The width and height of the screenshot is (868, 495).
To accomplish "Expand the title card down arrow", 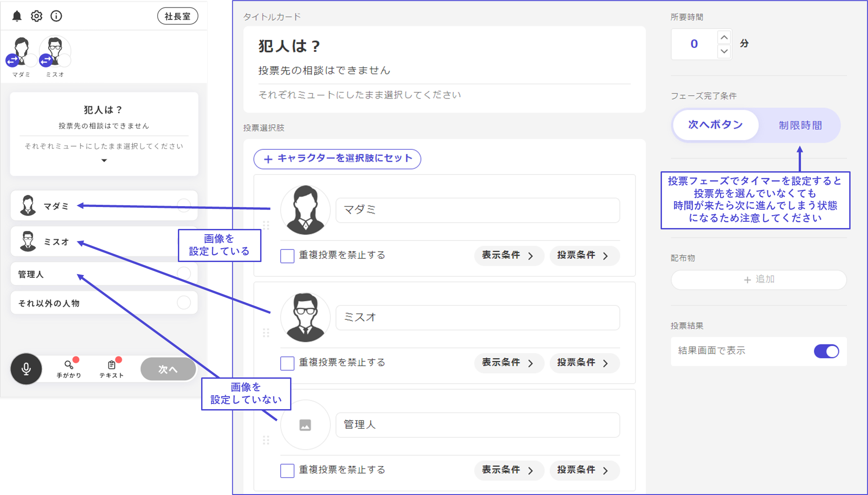I will pyautogui.click(x=104, y=161).
